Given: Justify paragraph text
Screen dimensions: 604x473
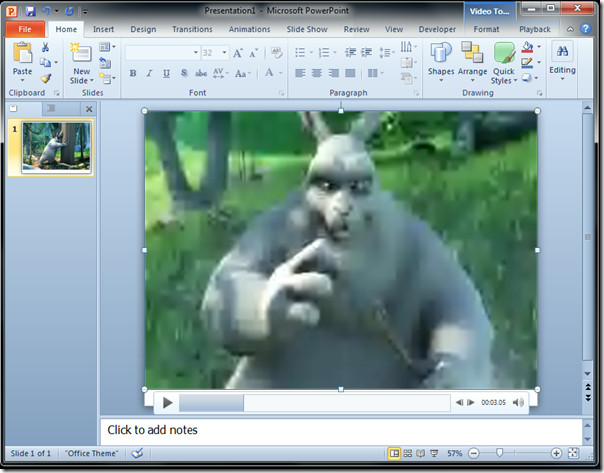Looking at the screenshot, I should tap(350, 73).
